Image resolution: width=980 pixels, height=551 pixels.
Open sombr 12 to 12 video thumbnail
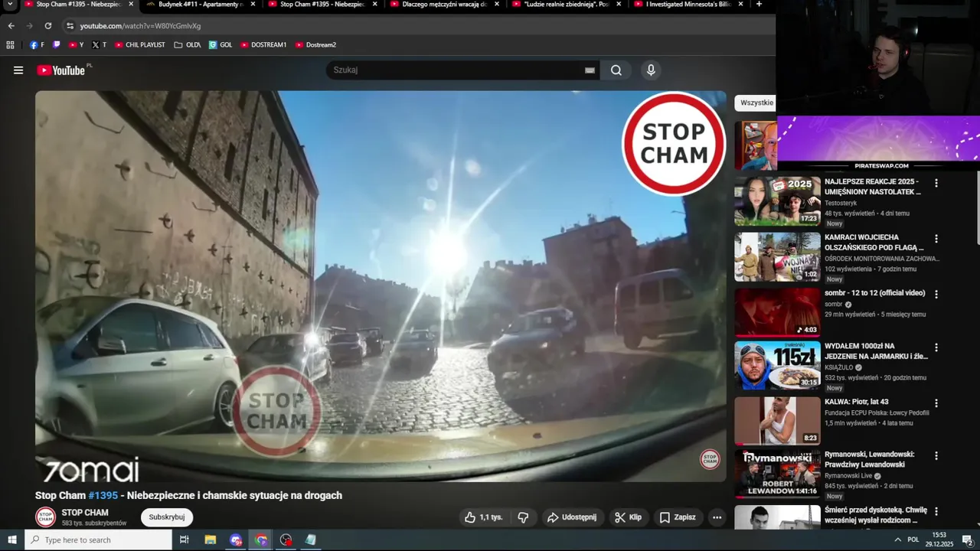[x=777, y=312]
